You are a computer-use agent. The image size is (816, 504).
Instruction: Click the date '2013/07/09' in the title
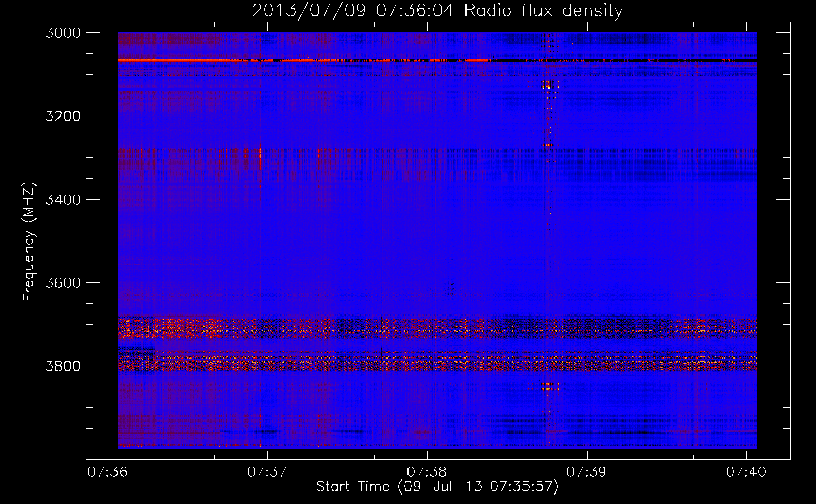309,11
